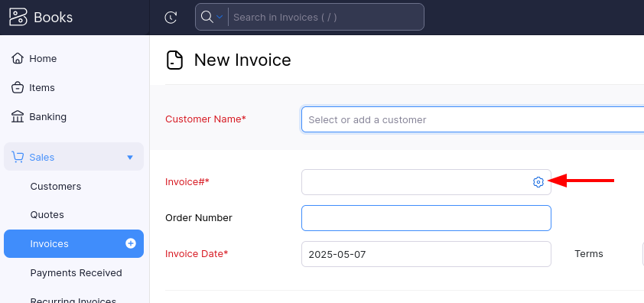This screenshot has width=644, height=303.
Task: Click the search magnifier icon
Action: point(207,17)
